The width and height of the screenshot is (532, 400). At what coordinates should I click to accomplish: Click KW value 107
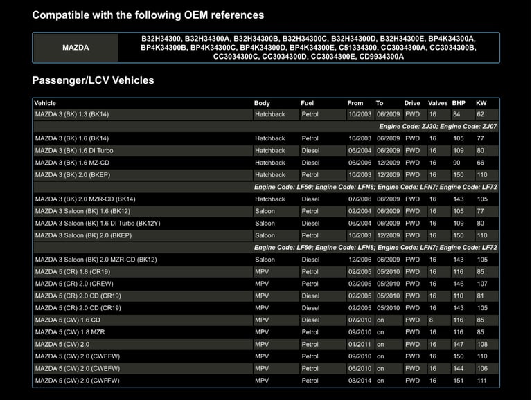coord(482,284)
